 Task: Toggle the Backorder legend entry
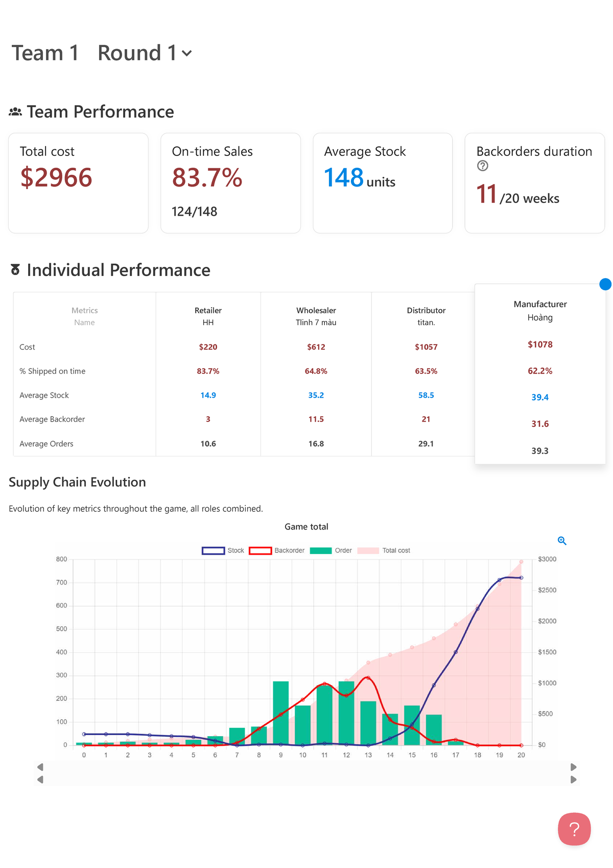tap(276, 551)
